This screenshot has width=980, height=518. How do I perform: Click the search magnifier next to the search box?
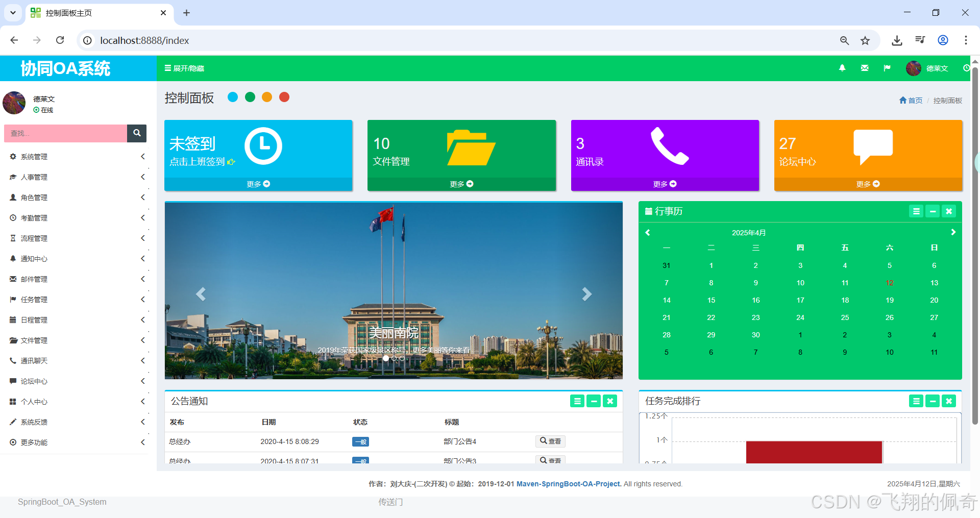(136, 133)
